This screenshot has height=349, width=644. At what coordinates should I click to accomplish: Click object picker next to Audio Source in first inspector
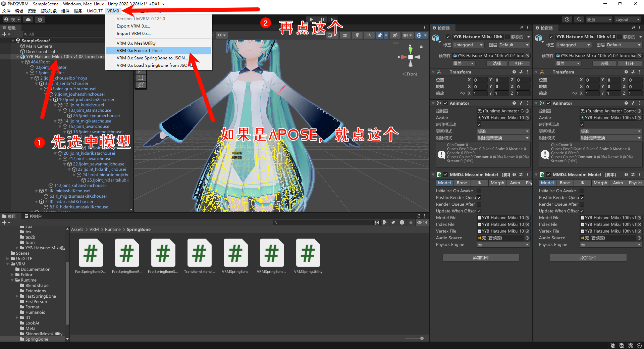527,238
